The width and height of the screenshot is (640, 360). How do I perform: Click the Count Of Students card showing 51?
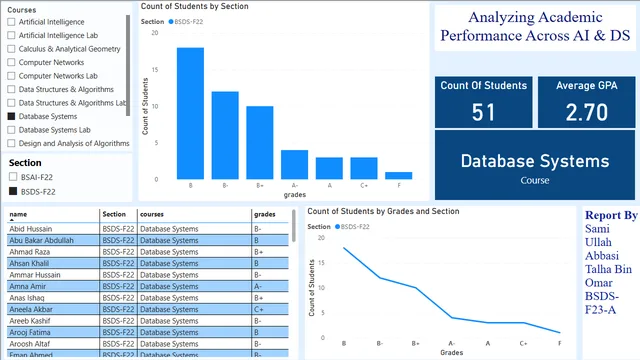coord(484,102)
